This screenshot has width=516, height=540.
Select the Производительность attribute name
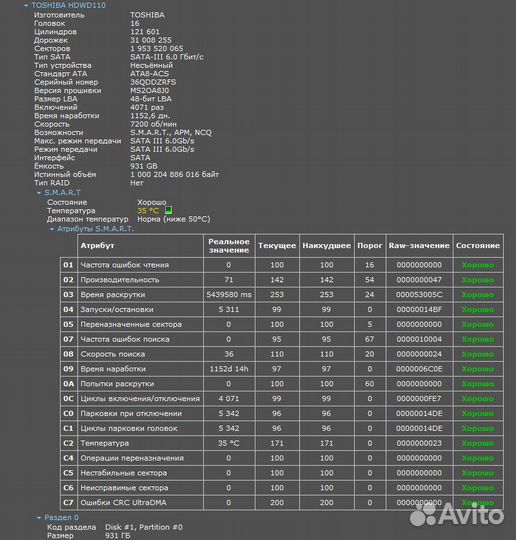click(x=120, y=280)
